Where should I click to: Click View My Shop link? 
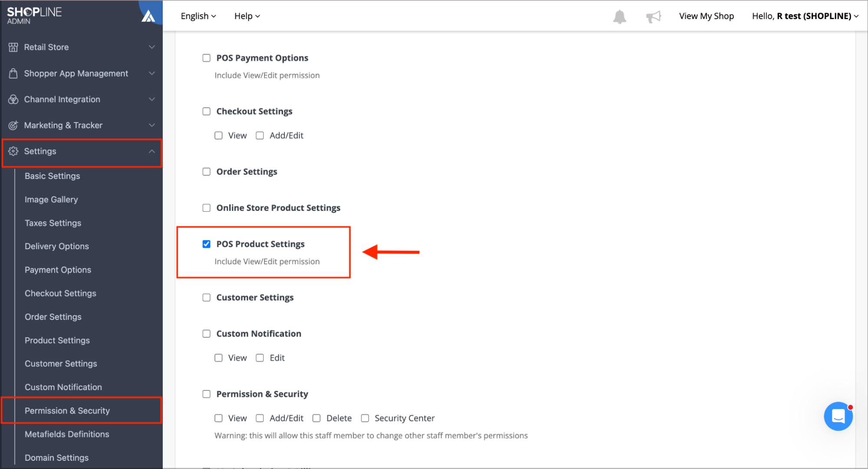click(706, 16)
